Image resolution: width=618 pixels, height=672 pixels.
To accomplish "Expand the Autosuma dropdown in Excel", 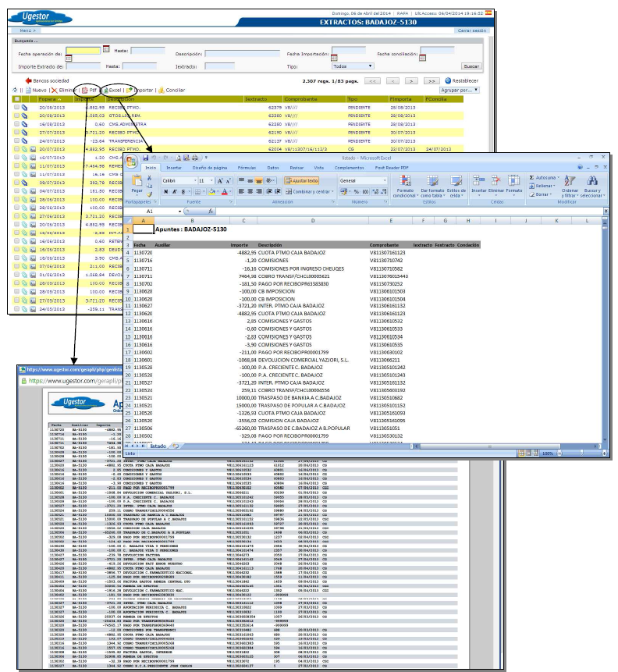I will point(559,177).
